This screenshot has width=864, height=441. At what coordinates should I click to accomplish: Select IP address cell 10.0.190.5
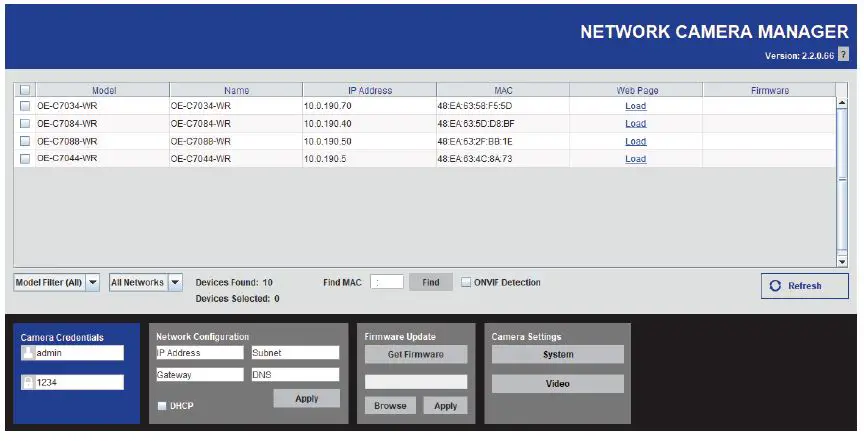click(x=369, y=159)
